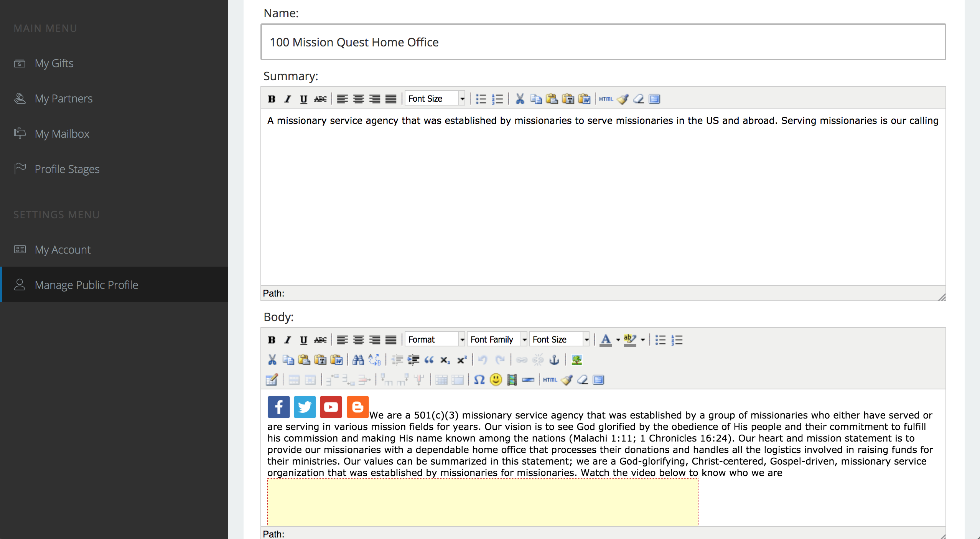Click the anchor icon in Body toolbar
Viewport: 980px width, 539px height.
point(554,359)
